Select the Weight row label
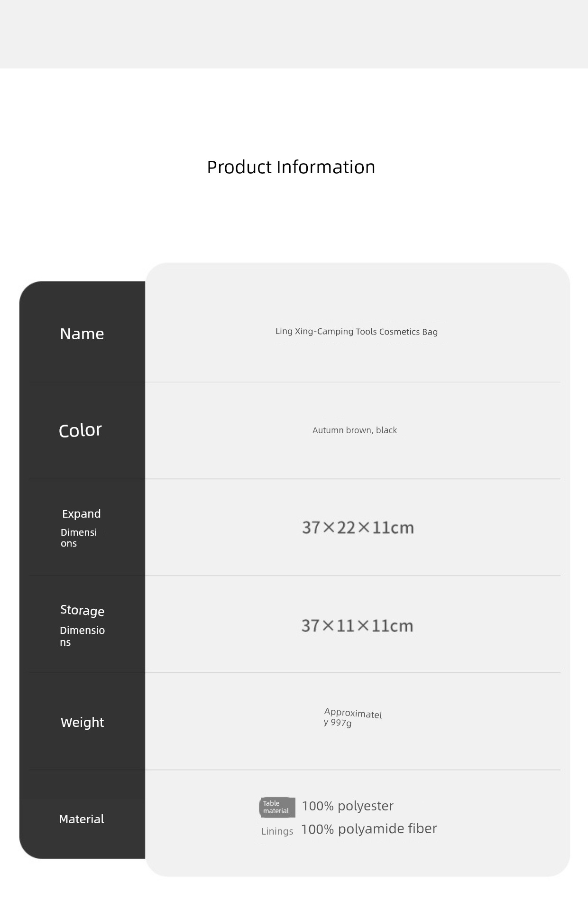The image size is (588, 911). click(82, 722)
